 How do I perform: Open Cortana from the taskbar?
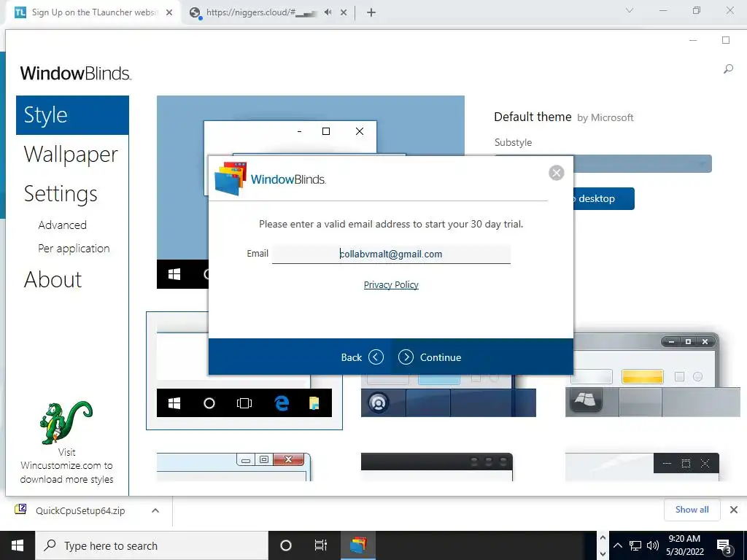point(286,545)
